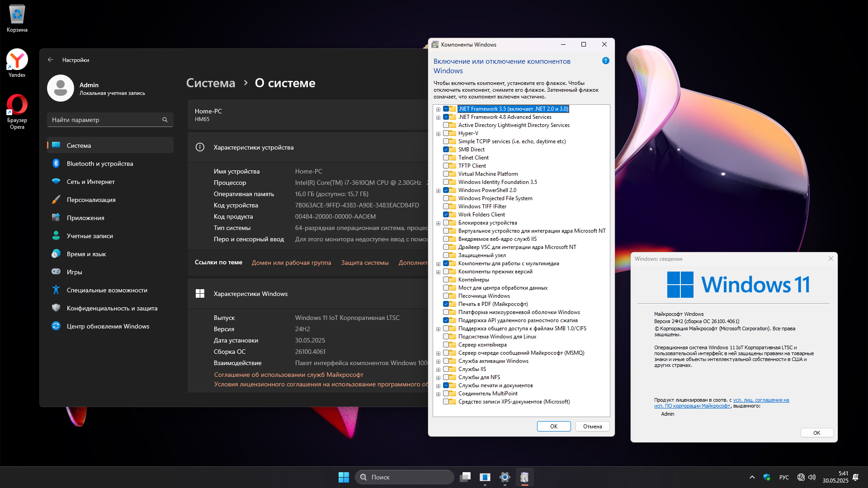Open Центр обновления Windows section
The width and height of the screenshot is (868, 488).
[108, 326]
